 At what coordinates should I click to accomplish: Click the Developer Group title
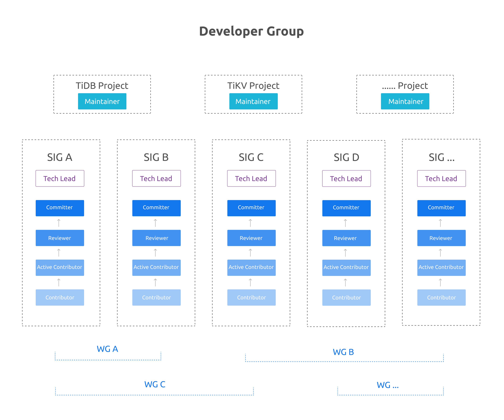251,31
